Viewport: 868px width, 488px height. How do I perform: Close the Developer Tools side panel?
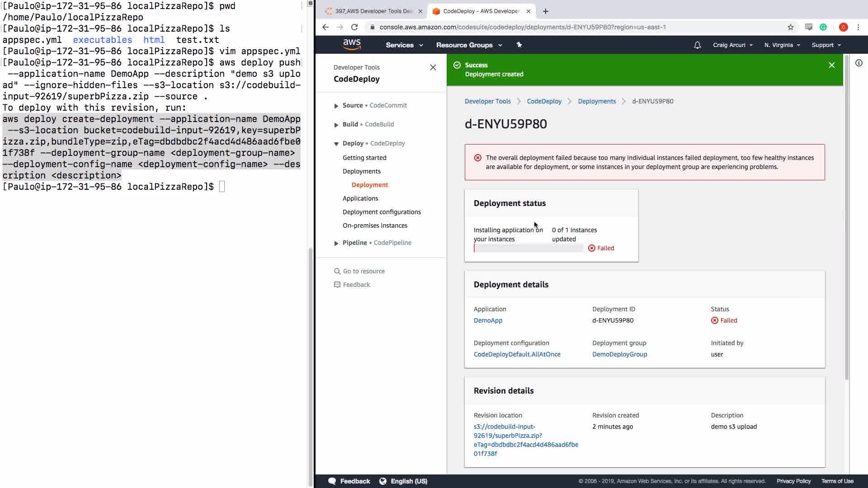[x=433, y=67]
